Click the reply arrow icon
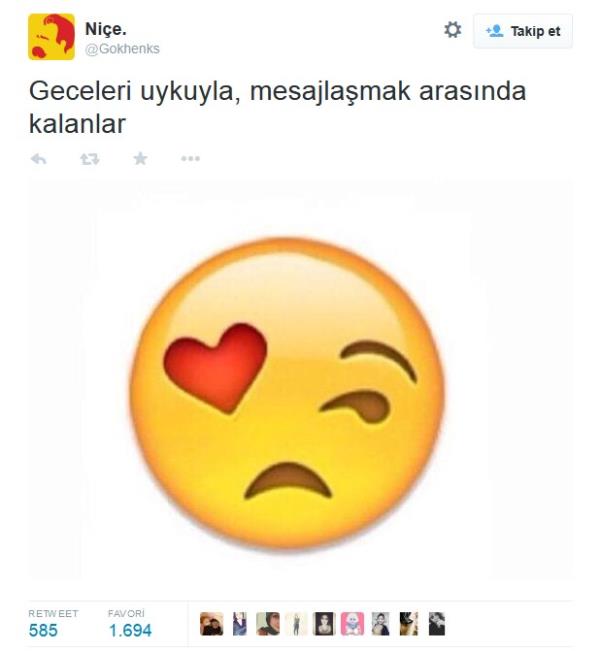600x651 pixels. pyautogui.click(x=39, y=159)
